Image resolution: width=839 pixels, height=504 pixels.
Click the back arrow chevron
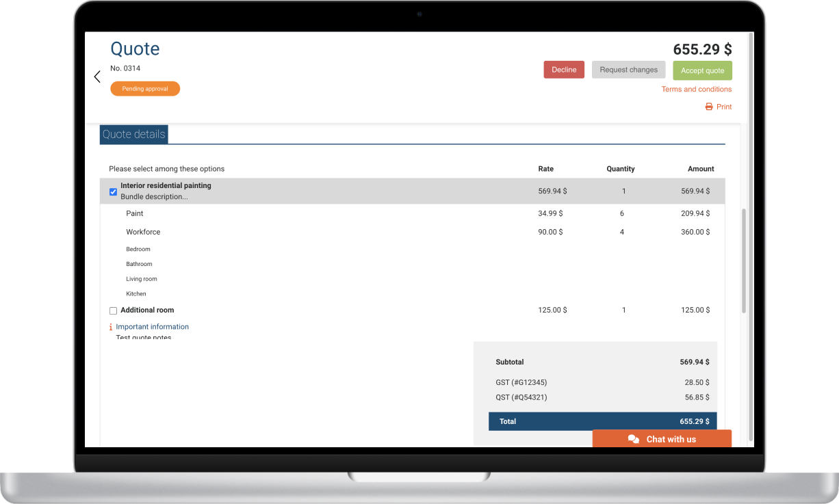click(97, 77)
